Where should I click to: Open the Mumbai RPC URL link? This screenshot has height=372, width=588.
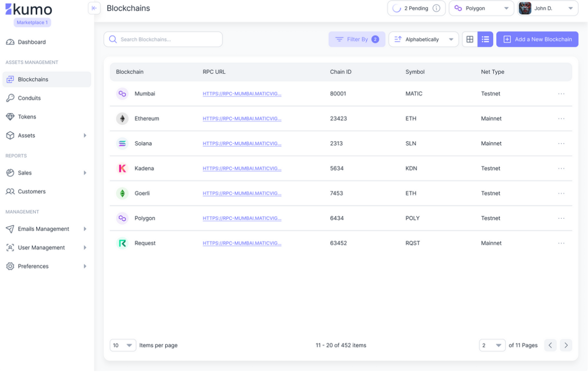242,93
